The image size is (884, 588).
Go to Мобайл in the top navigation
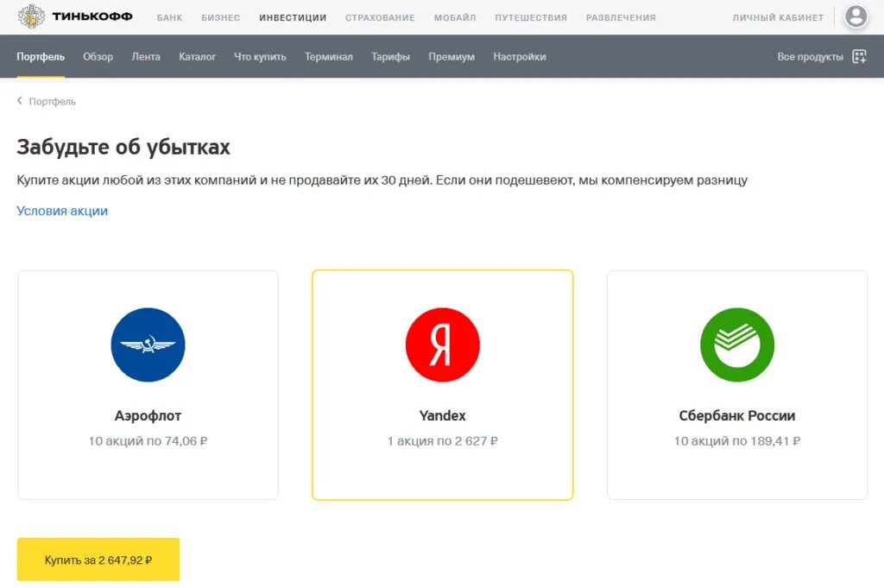[x=455, y=17]
